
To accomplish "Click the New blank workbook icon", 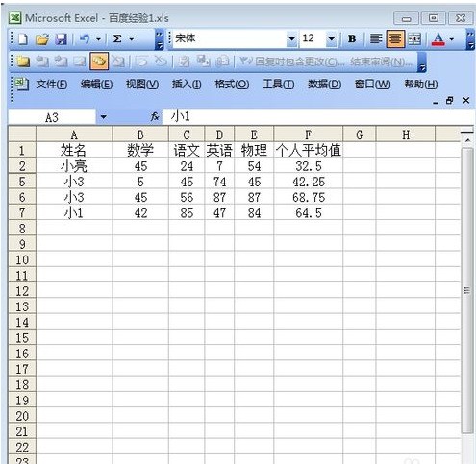I will 23,39.
